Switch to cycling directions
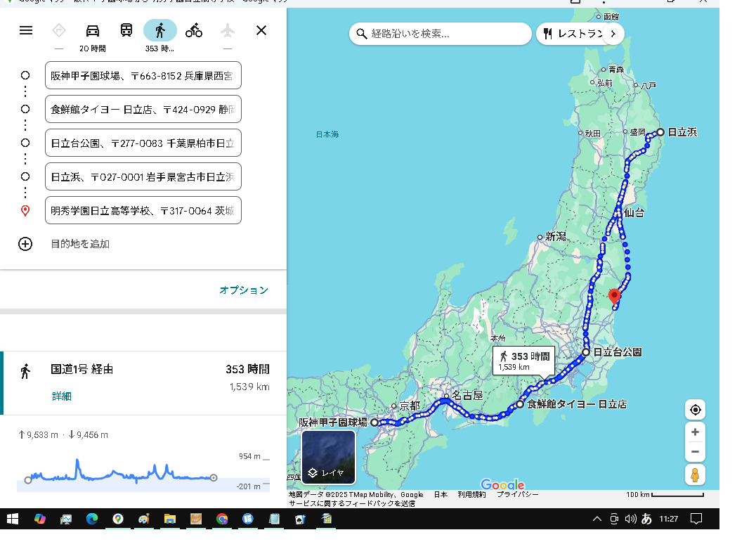Image resolution: width=756 pixels, height=549 pixels. pyautogui.click(x=194, y=30)
